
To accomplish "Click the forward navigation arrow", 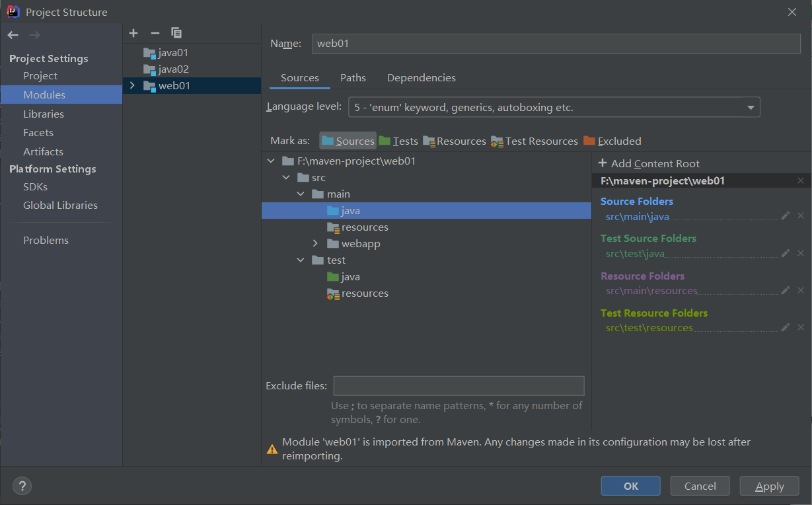I will pos(34,35).
